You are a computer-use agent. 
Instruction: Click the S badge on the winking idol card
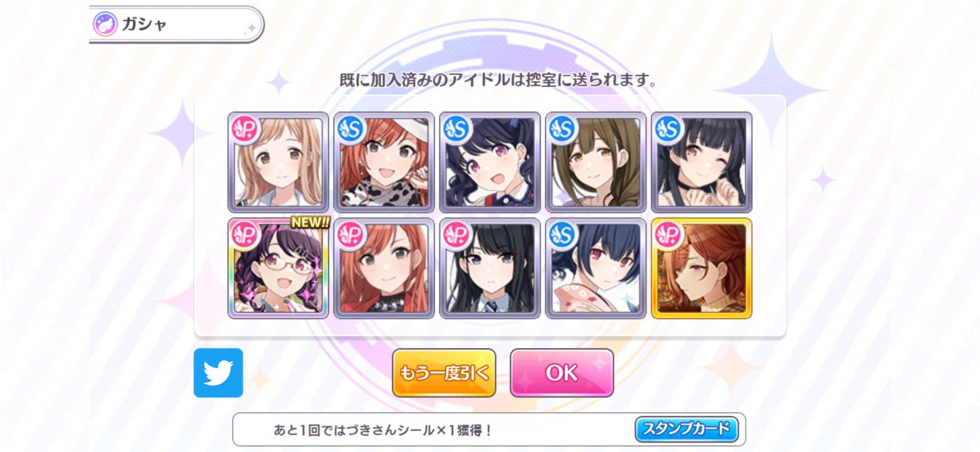pyautogui.click(x=668, y=129)
